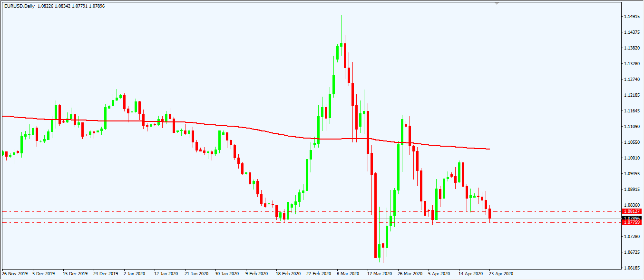Image resolution: width=644 pixels, height=280 pixels.
Task: Click the 1.12185 price axis label
Action: click(x=632, y=95)
